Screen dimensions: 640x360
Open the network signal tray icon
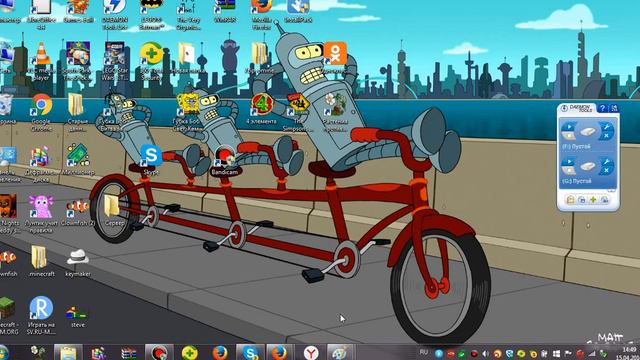[592, 353]
